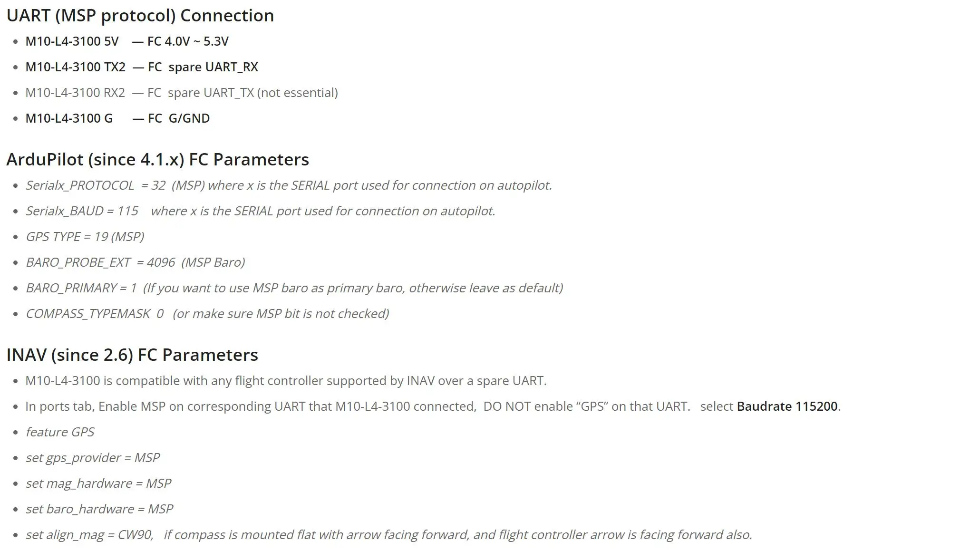Click the COMPASS_TYPEMASK 0 parameter line
The width and height of the screenshot is (970, 560).
coord(207,314)
